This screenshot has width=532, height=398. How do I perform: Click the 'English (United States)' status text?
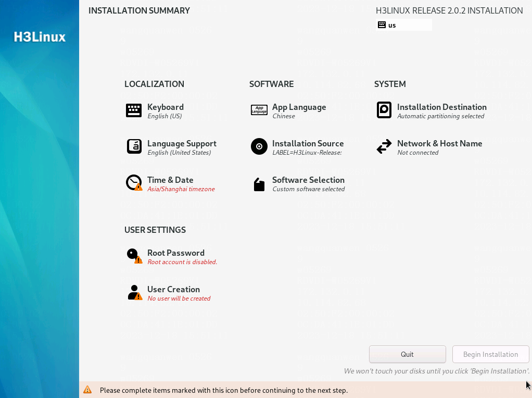click(x=179, y=153)
